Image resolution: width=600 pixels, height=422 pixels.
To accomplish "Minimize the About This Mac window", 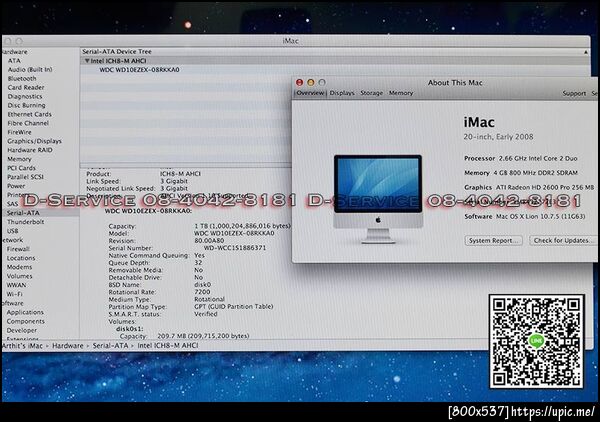I will click(x=311, y=82).
